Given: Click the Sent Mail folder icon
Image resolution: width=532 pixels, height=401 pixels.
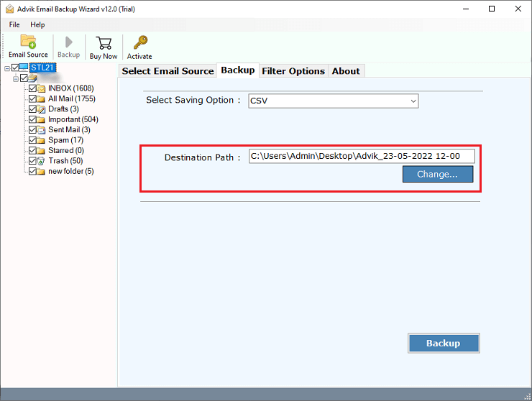Looking at the screenshot, I should [x=41, y=130].
